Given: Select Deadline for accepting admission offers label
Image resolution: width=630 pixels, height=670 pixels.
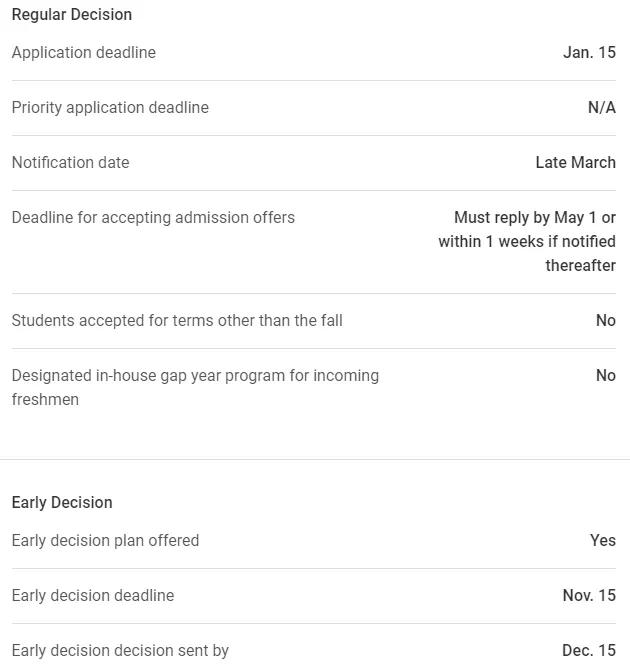Looking at the screenshot, I should (153, 217).
